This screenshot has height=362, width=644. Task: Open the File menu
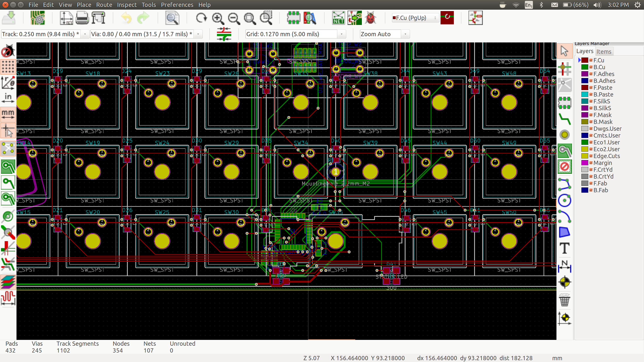point(33,5)
